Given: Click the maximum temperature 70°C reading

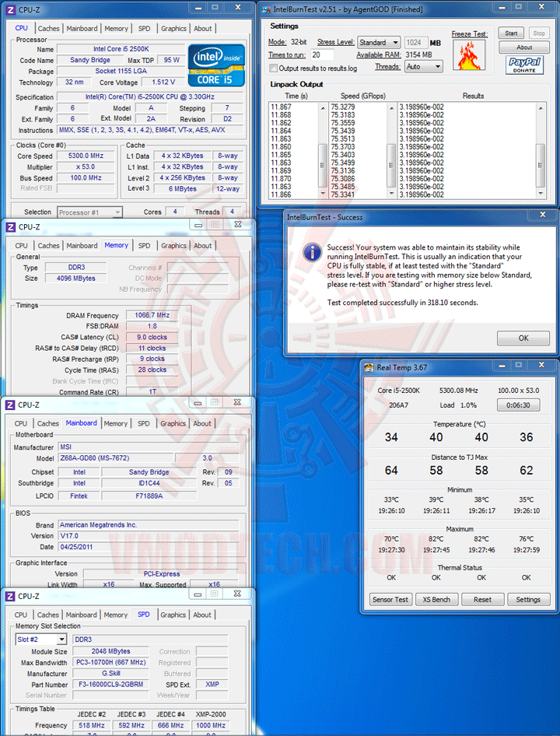Looking at the screenshot, I should [x=391, y=539].
